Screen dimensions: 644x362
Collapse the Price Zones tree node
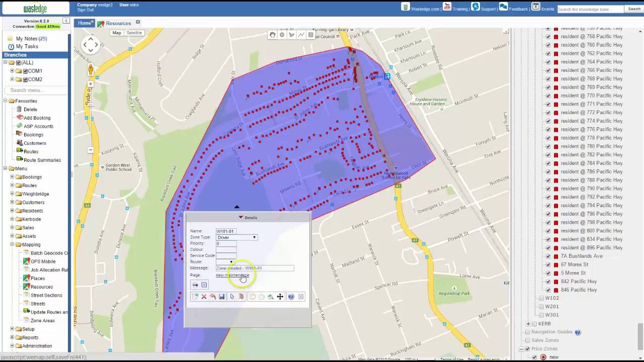click(x=521, y=349)
